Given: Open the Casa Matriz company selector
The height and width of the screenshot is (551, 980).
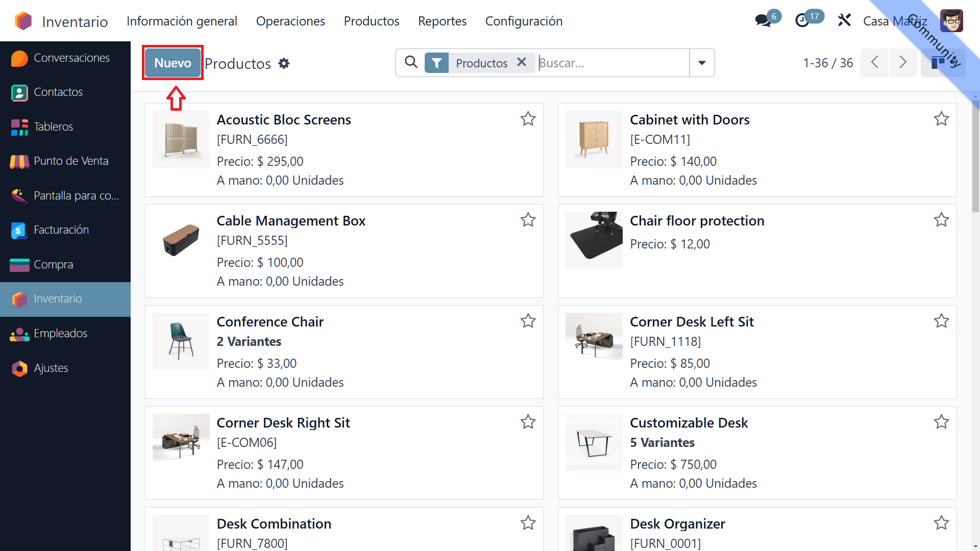Looking at the screenshot, I should [x=895, y=21].
